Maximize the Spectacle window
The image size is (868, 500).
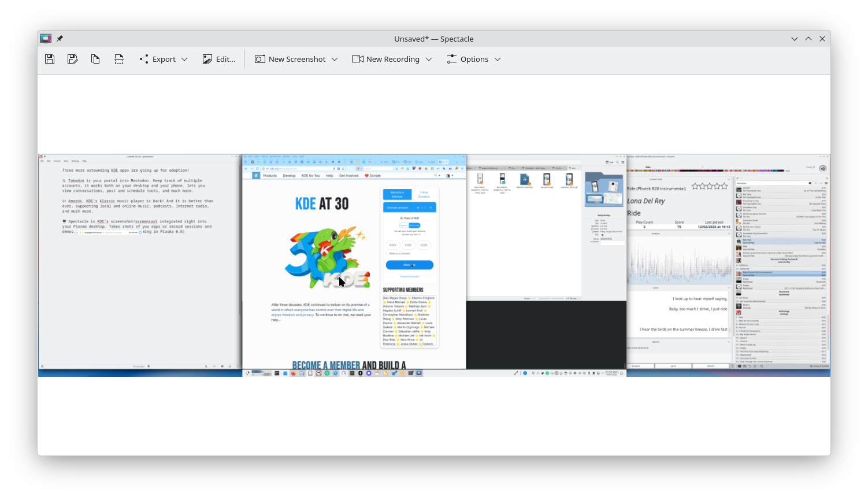(x=808, y=39)
